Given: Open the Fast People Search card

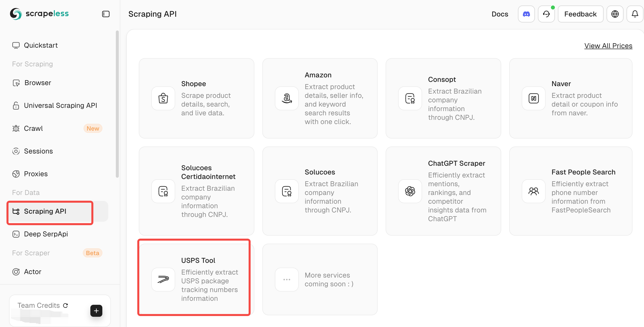Looking at the screenshot, I should [x=571, y=191].
